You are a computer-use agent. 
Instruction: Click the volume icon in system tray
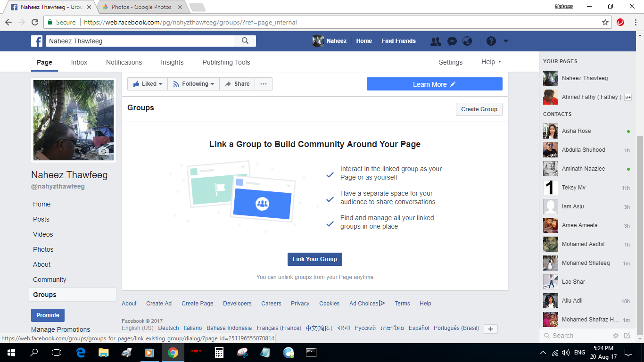565,352
